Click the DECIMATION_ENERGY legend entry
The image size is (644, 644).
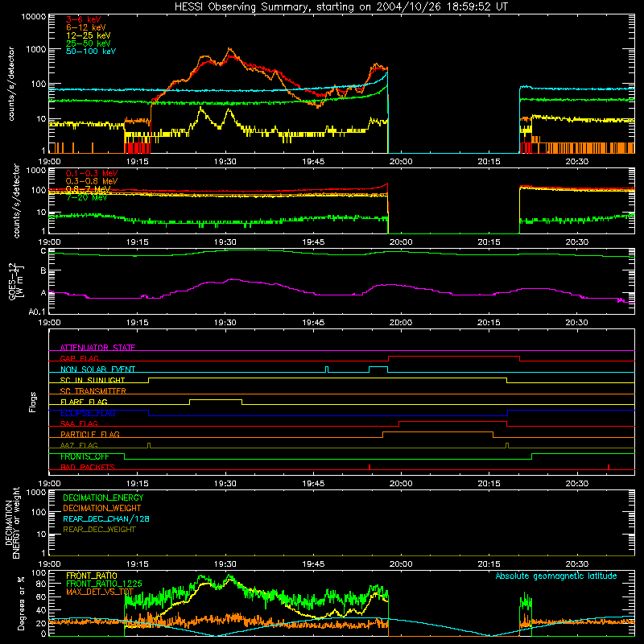tap(103, 497)
